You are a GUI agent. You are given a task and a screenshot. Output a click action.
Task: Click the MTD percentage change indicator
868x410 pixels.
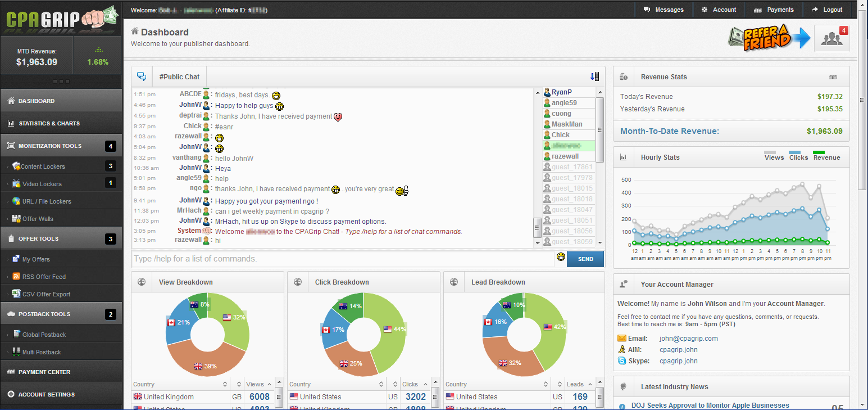[x=98, y=56]
